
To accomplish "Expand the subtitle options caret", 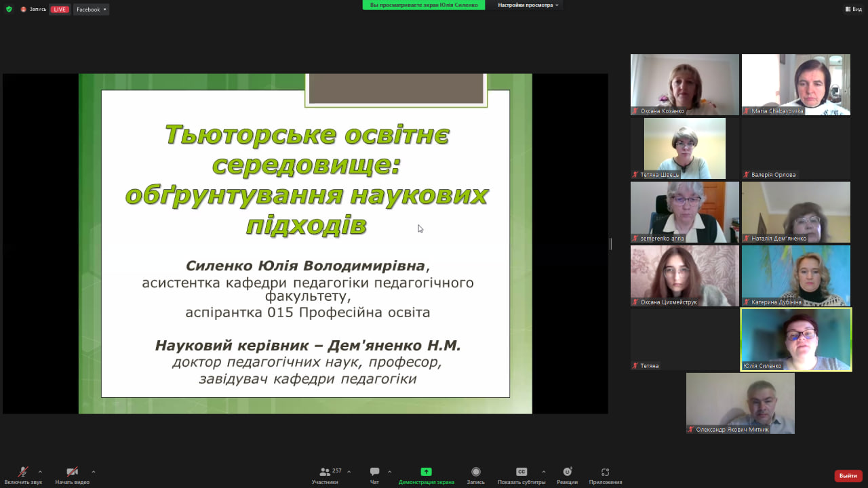I will click(542, 472).
